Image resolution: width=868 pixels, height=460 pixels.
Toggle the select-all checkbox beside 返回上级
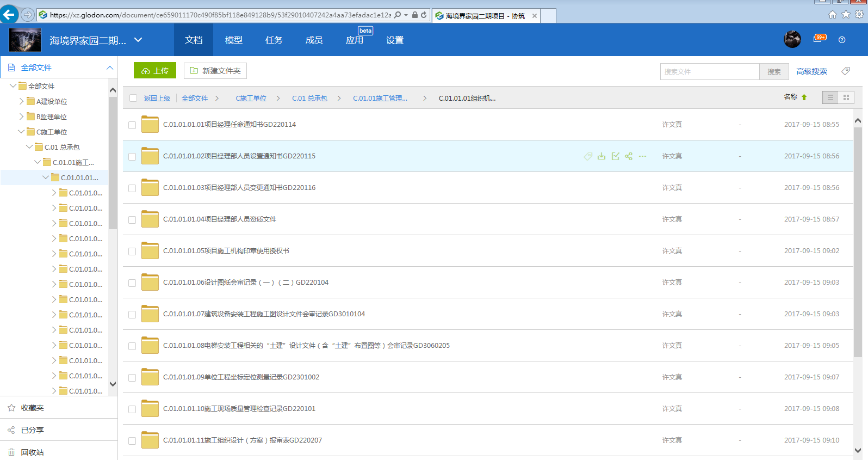pos(133,99)
